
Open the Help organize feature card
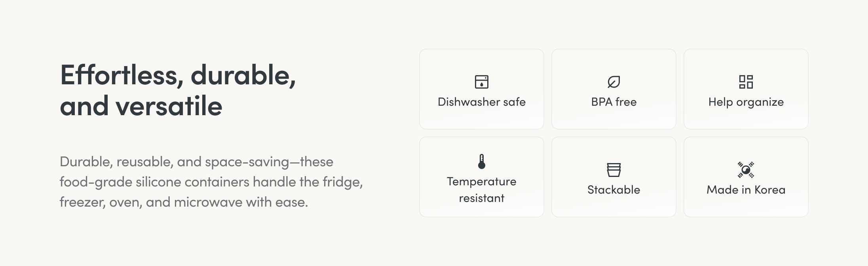pyautogui.click(x=746, y=89)
